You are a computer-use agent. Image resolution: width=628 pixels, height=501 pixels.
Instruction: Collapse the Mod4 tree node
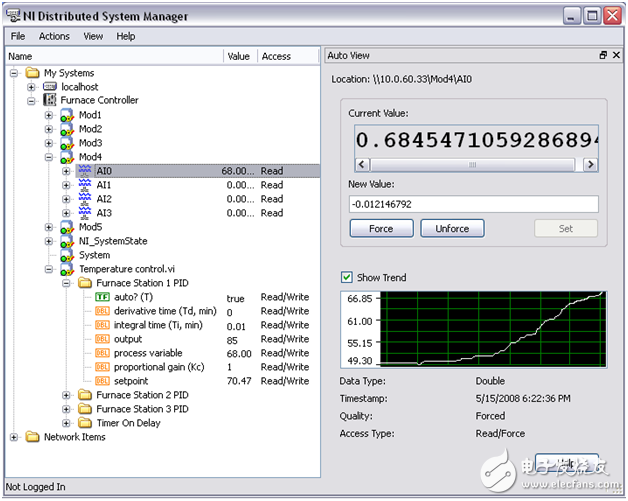pos(49,157)
